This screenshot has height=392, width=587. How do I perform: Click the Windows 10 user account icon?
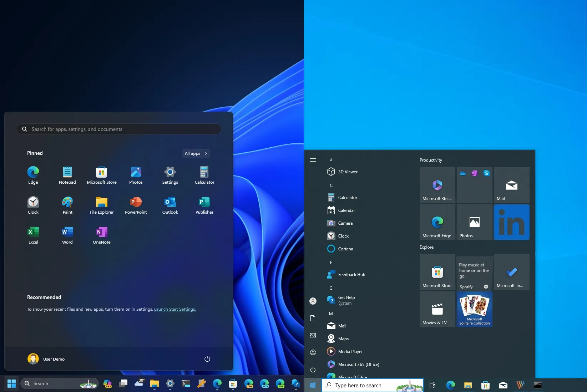pos(313,301)
